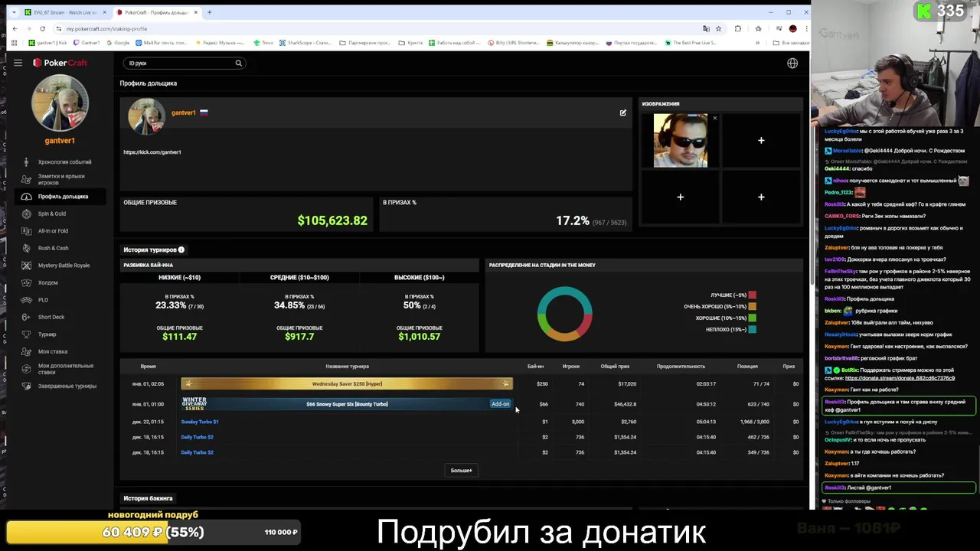Open a new browser tab
Screen dimensions: 980x551
(210, 12)
